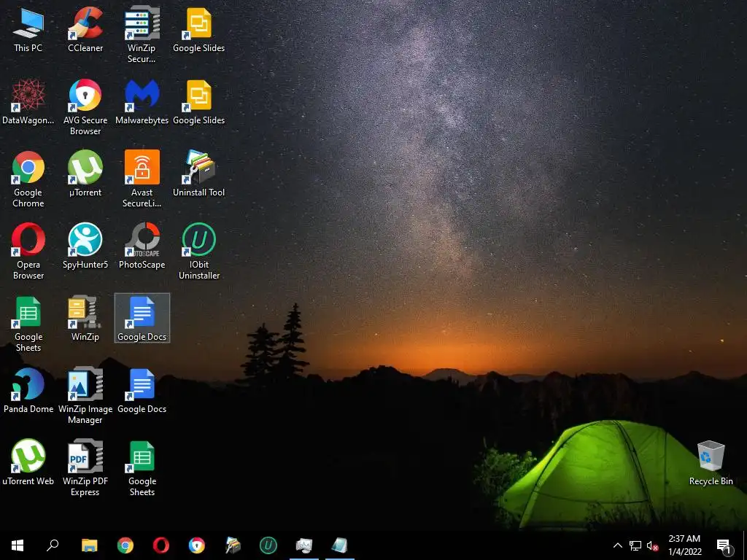The image size is (747, 560).
Task: Show hidden system tray icons
Action: pyautogui.click(x=617, y=545)
